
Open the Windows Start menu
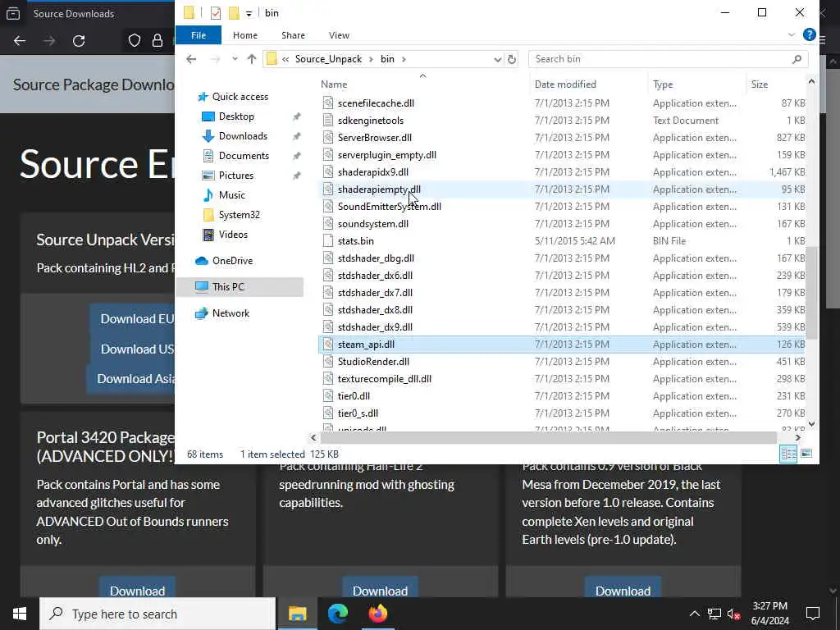(20, 614)
